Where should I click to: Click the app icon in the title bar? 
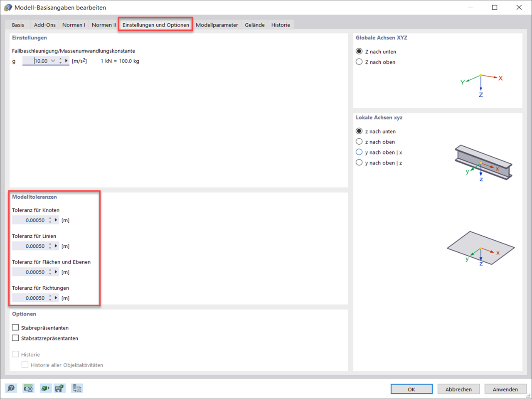pos(8,7)
